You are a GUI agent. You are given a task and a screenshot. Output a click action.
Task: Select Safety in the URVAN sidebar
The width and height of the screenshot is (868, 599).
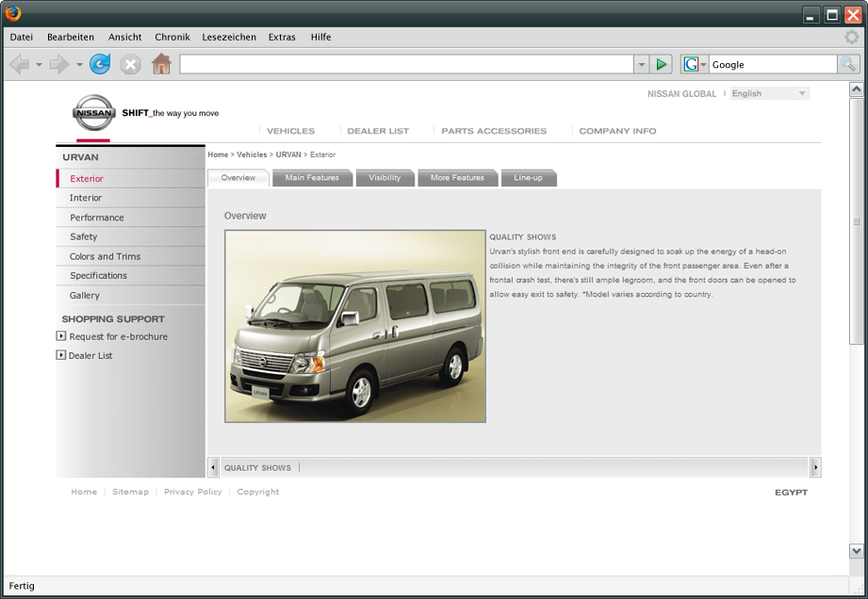click(131, 236)
